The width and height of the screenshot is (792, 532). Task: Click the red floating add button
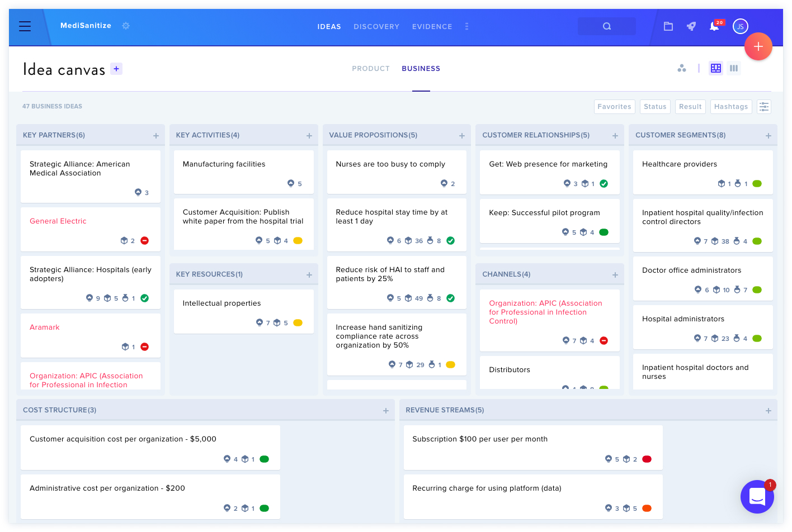pos(758,46)
